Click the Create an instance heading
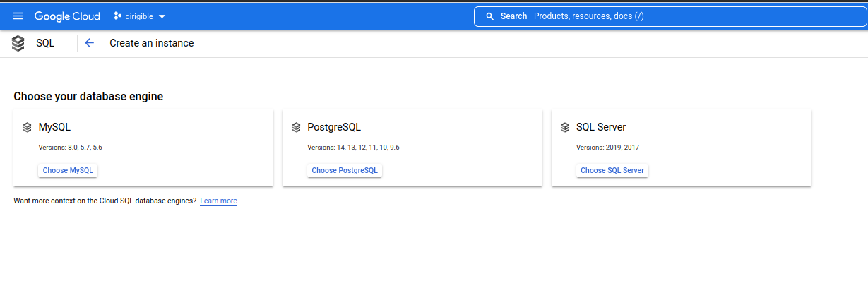 coord(152,43)
